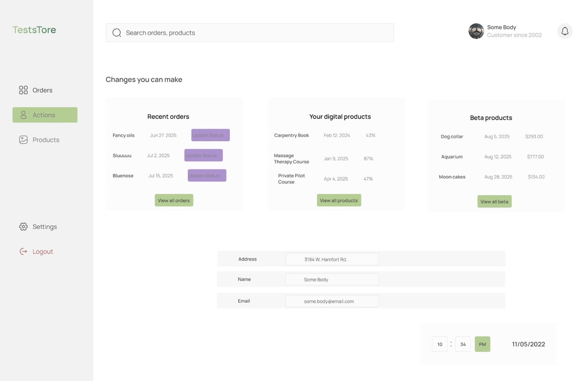
Task: Click the Logout arrow icon
Action: [x=23, y=251]
